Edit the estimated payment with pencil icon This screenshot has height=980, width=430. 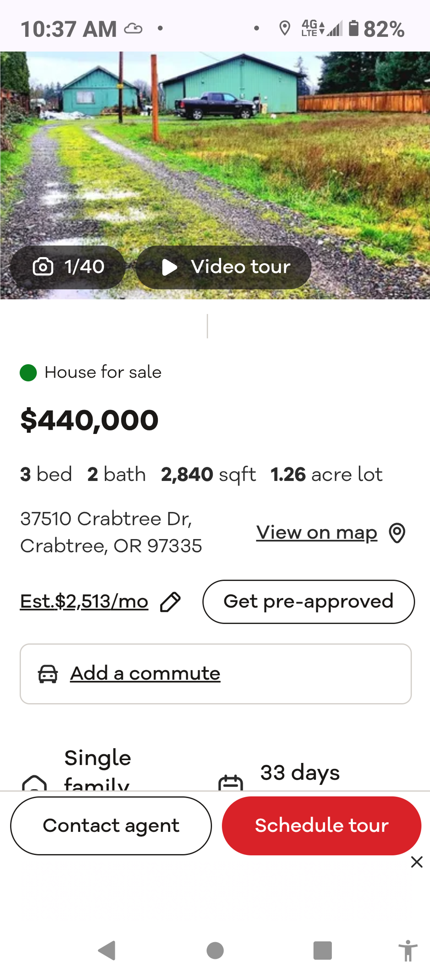(x=170, y=602)
